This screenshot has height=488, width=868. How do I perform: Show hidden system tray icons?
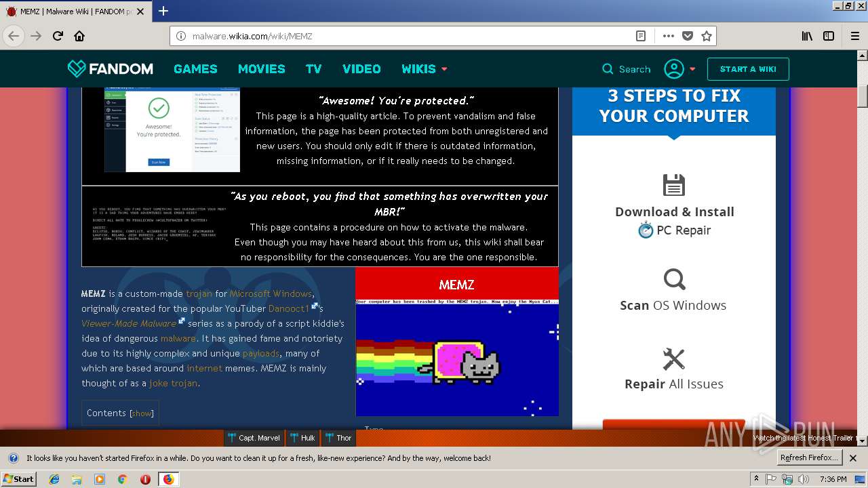click(x=756, y=479)
